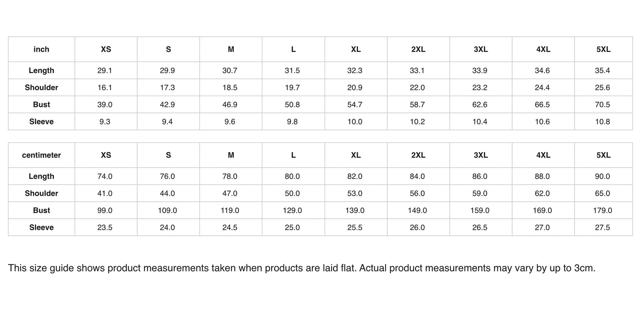Click the Length row label in inch table

[41, 70]
